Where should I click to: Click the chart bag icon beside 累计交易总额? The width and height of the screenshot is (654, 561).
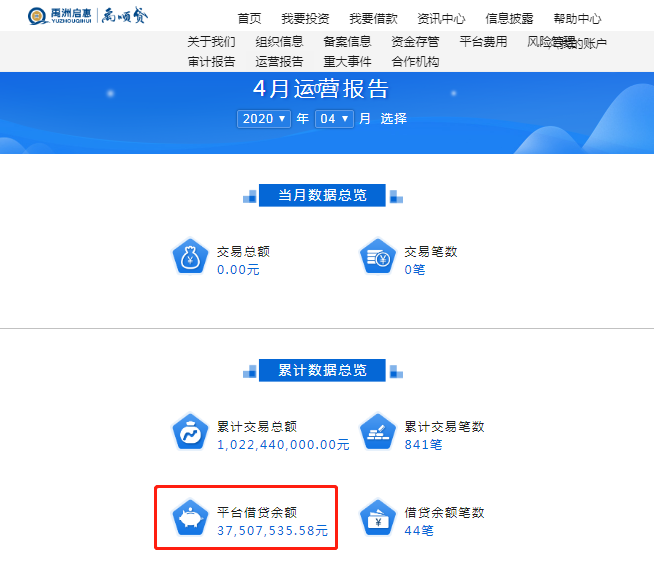[x=190, y=432]
